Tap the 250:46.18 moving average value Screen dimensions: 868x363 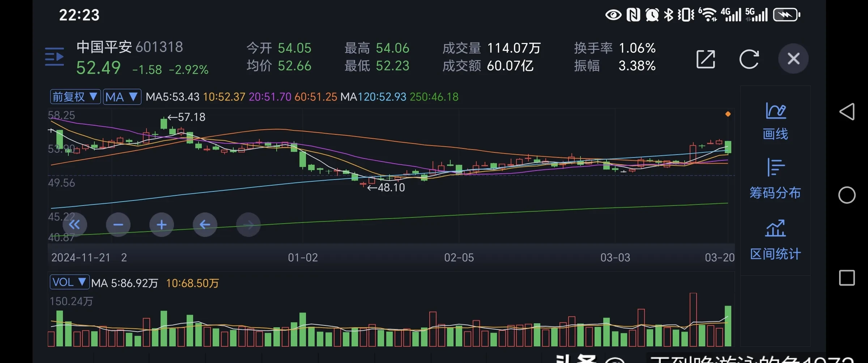pyautogui.click(x=434, y=97)
